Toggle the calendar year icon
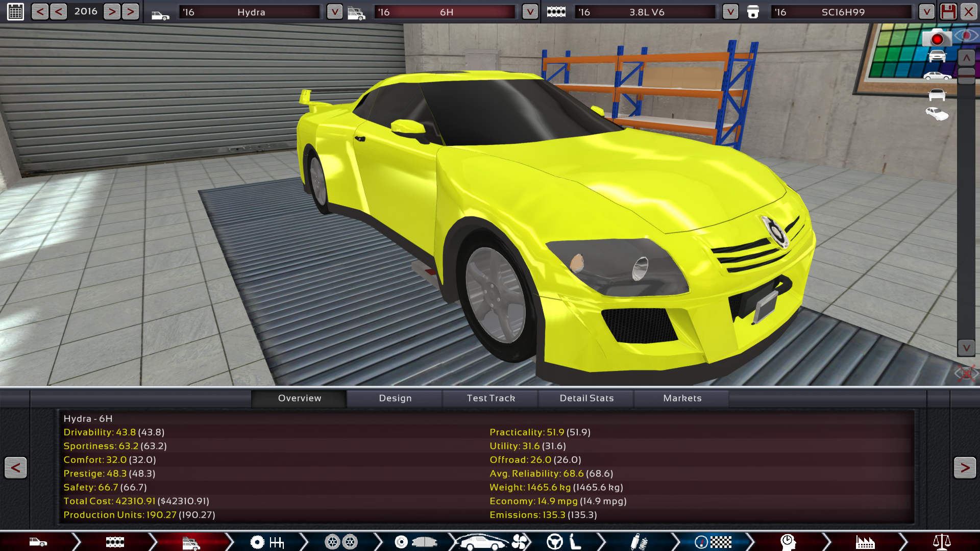 point(15,12)
